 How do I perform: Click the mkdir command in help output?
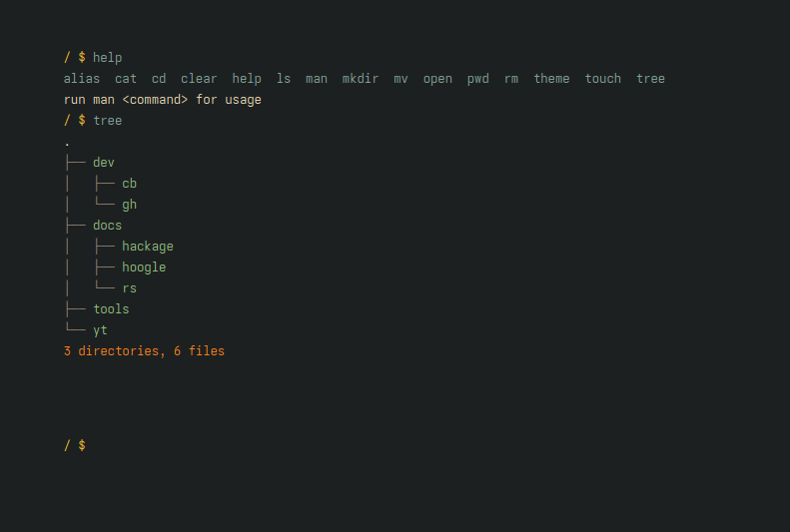(361, 79)
